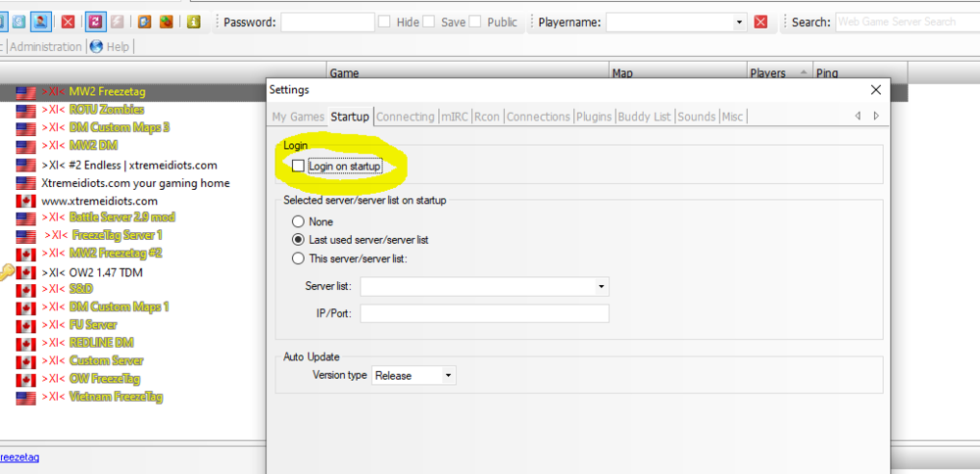Click the orange notes icon in toolbar
This screenshot has height=474, width=980.
click(144, 22)
